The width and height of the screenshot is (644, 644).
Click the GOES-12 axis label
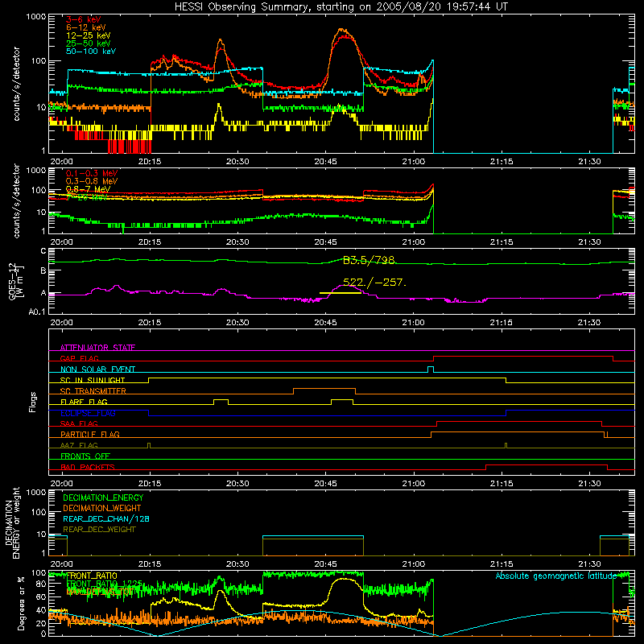click(16, 281)
